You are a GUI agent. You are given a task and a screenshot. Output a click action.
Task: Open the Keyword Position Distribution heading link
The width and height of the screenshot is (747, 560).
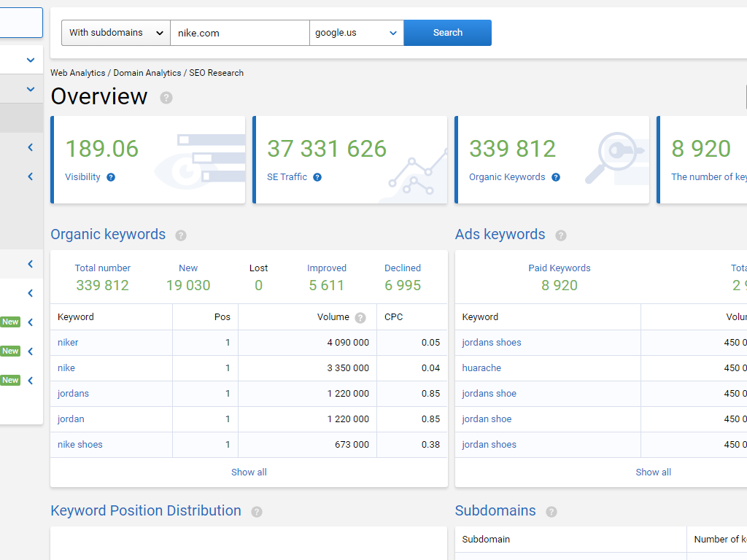(x=146, y=510)
